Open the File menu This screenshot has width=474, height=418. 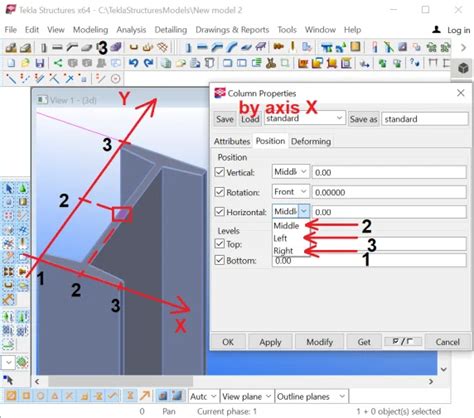(x=11, y=30)
